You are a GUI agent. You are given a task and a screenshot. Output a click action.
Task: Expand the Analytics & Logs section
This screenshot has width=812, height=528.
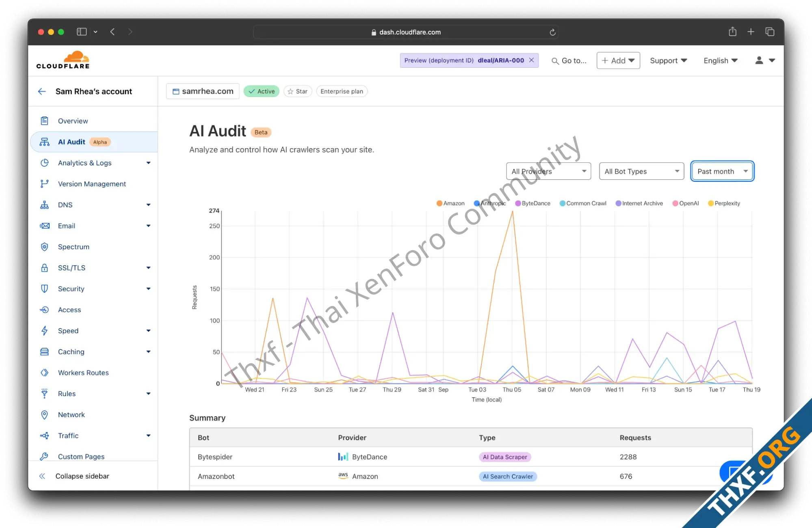click(148, 163)
